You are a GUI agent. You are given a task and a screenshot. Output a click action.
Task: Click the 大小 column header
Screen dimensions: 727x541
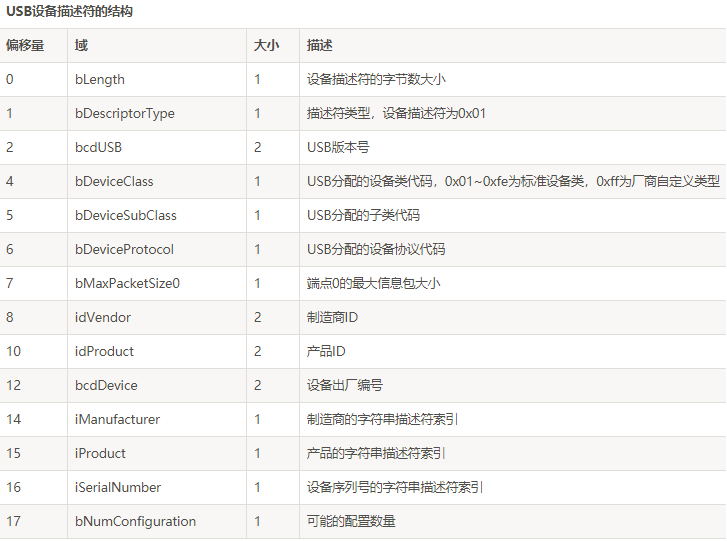[266, 45]
